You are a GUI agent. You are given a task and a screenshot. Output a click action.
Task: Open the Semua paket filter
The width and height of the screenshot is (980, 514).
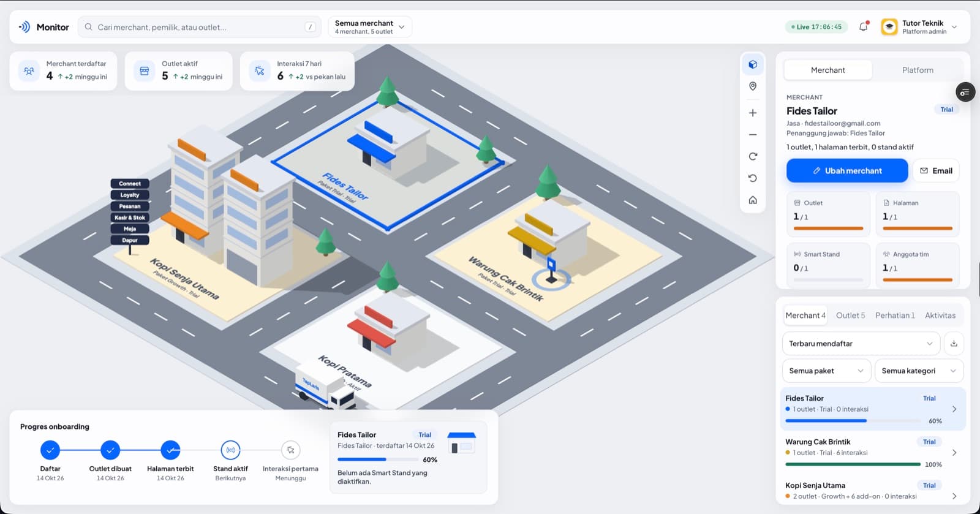[826, 371]
